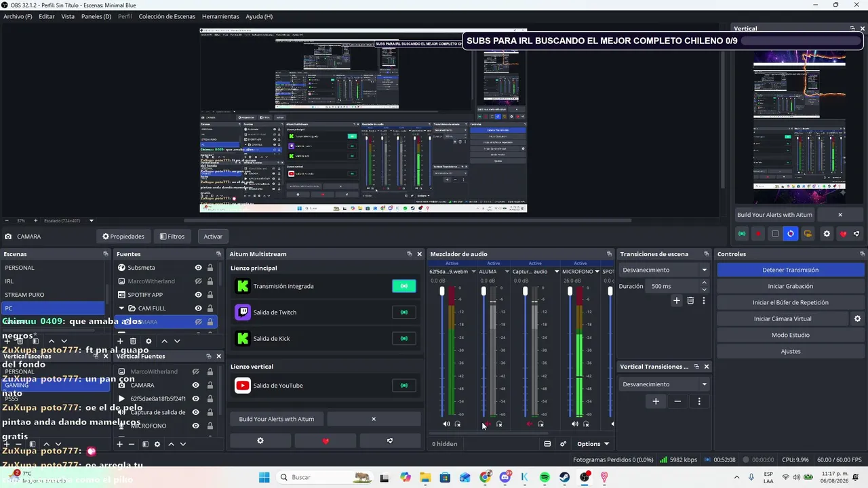
Task: Click the Aitum Multistream heart button
Action: point(325,441)
